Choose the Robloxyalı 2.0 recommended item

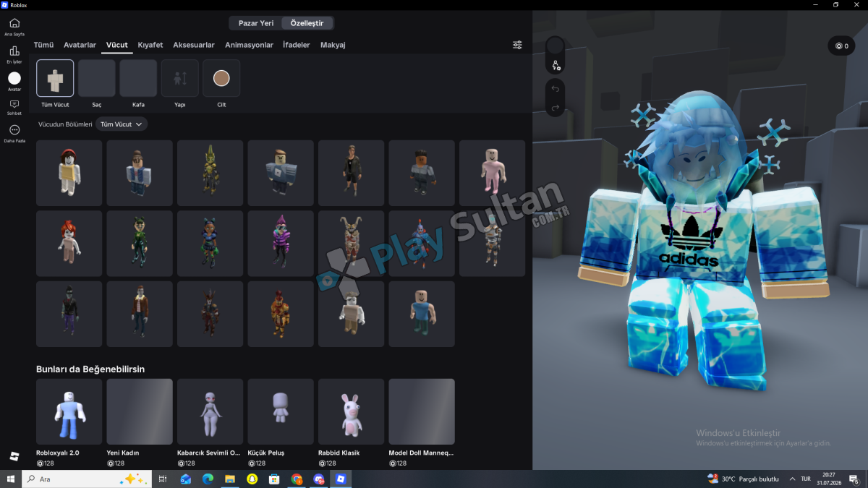69,411
